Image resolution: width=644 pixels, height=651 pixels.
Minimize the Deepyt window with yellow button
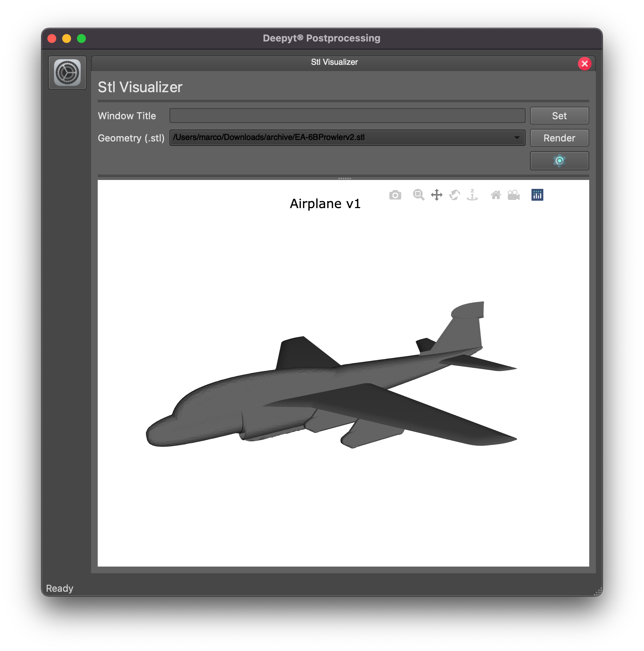click(67, 39)
